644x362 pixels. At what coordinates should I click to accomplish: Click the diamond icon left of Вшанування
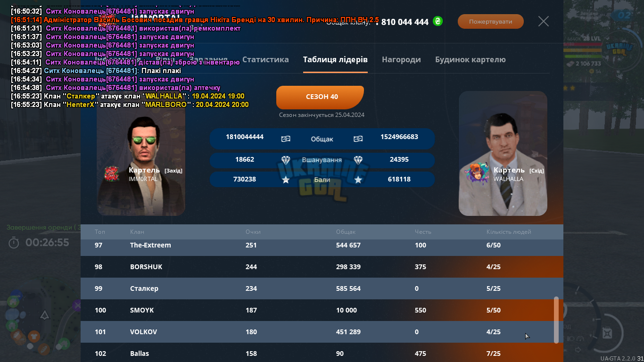tap(286, 160)
